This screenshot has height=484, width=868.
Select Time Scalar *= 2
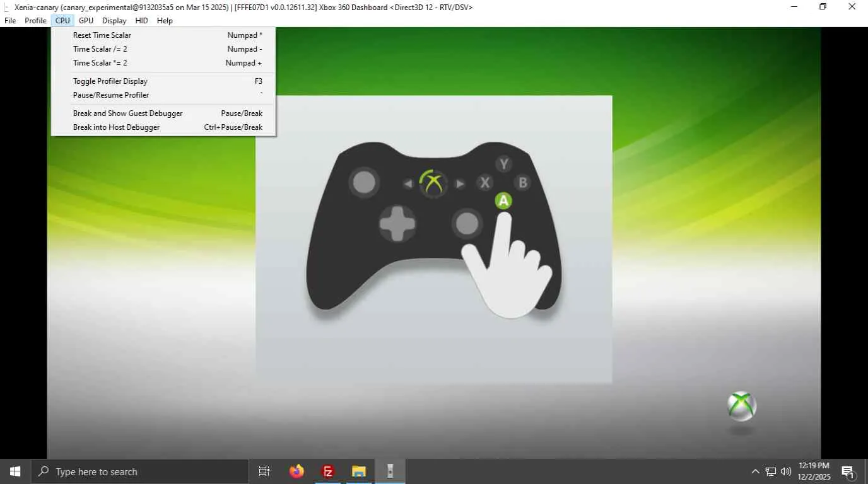click(x=163, y=63)
